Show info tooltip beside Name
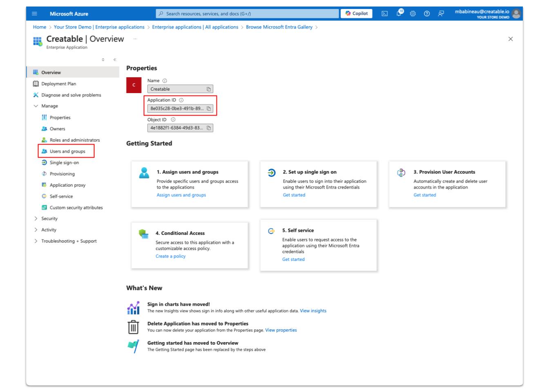 165,81
